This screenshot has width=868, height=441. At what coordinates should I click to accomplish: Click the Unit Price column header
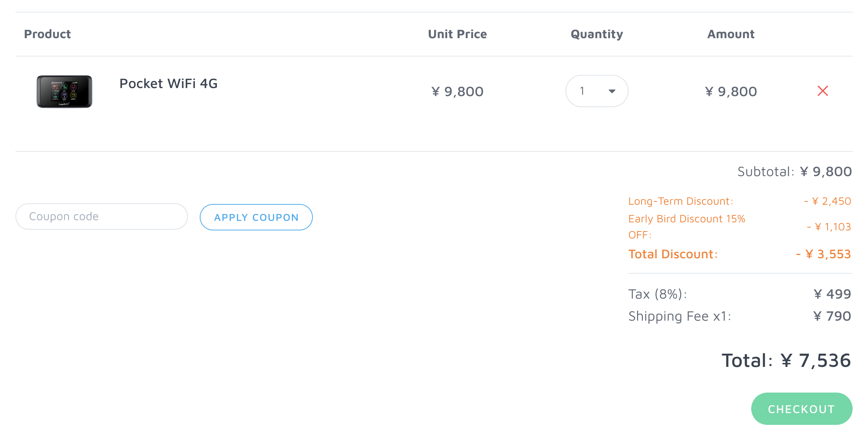coord(457,34)
